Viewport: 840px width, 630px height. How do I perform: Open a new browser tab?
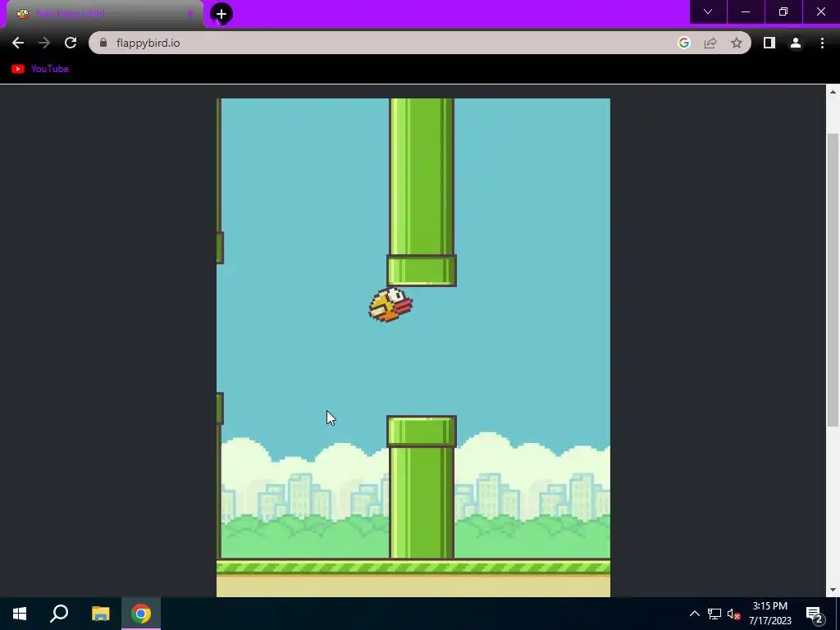click(x=221, y=14)
